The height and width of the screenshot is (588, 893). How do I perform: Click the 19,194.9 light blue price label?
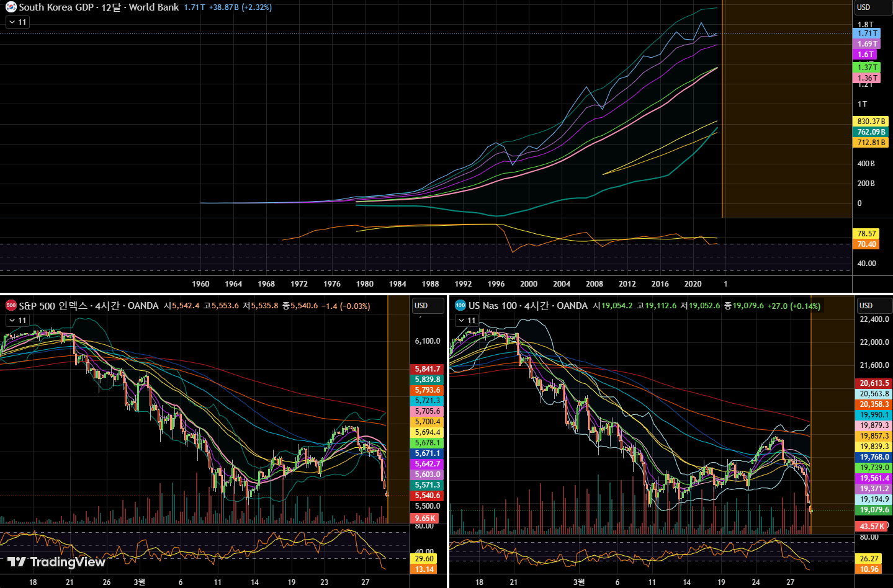[x=874, y=499]
